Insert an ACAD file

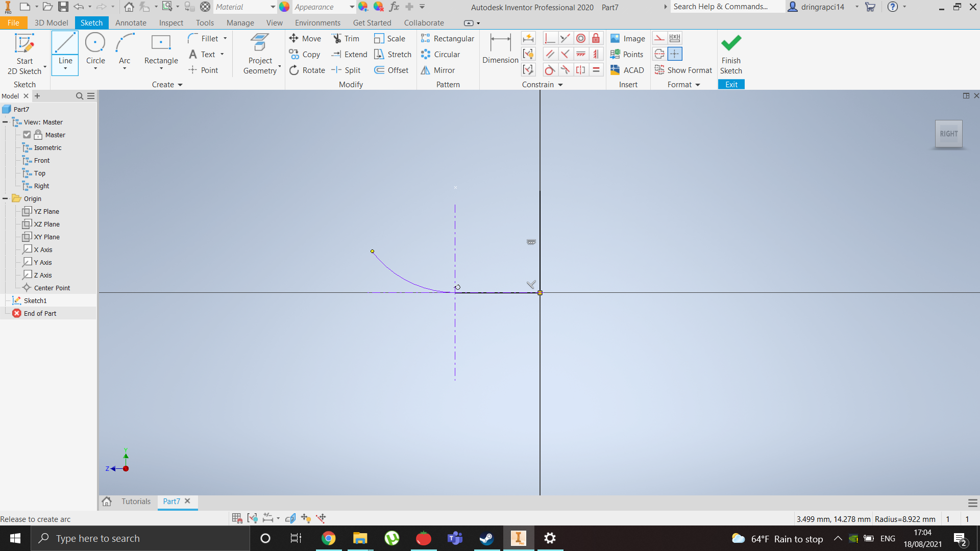pyautogui.click(x=627, y=70)
